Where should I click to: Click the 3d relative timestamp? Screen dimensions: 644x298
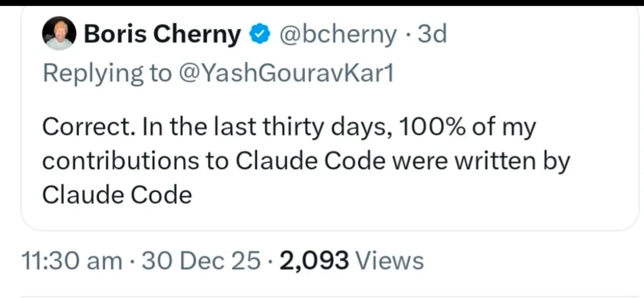(432, 34)
